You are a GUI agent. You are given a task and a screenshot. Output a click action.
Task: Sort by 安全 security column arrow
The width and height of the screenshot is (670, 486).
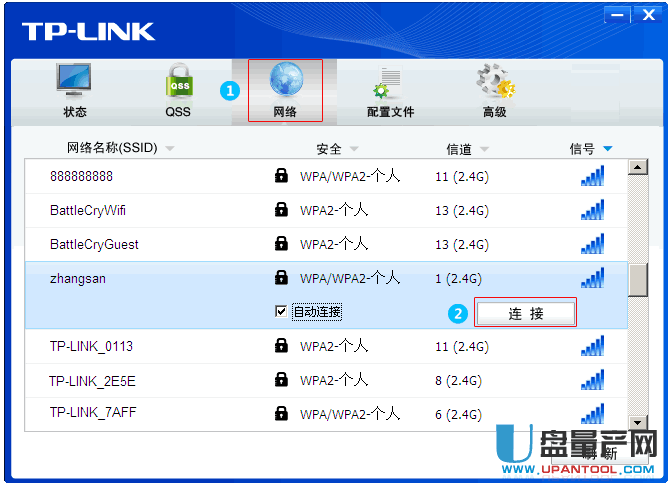(x=354, y=149)
